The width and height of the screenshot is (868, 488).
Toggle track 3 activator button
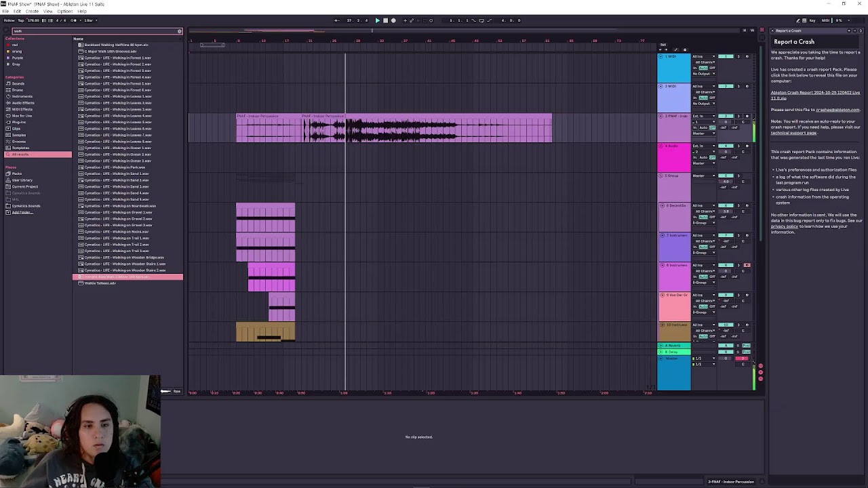(x=726, y=116)
